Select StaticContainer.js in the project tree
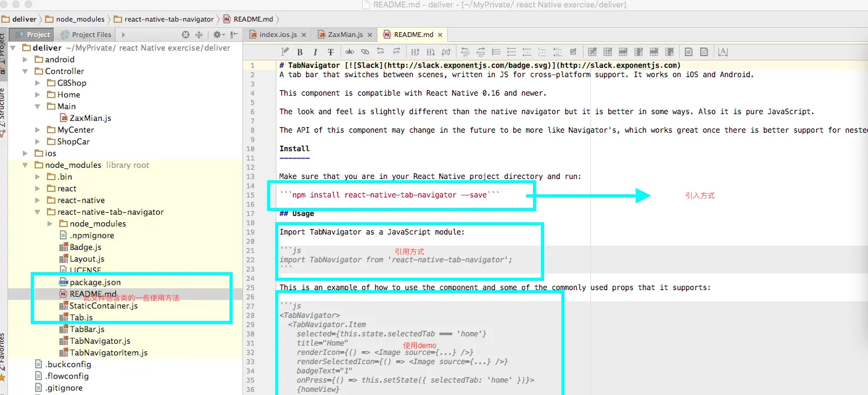868x395 pixels. click(99, 306)
